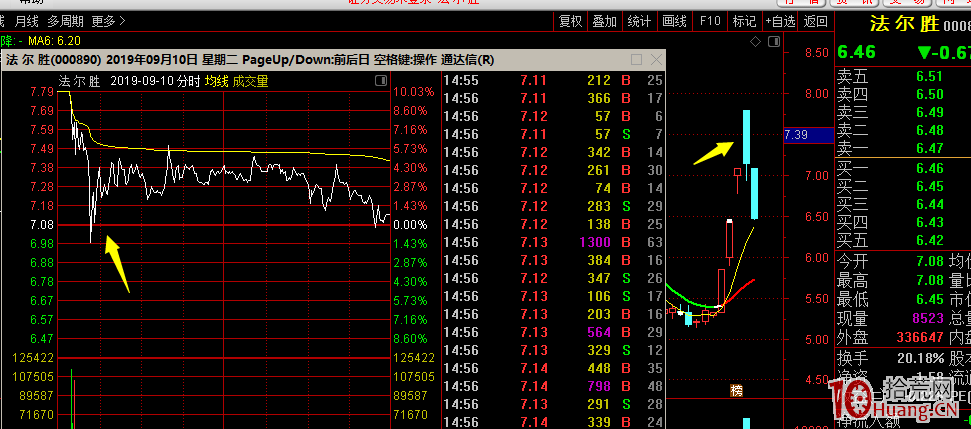Click the 卖四 ask row at 6.50

pos(904,95)
